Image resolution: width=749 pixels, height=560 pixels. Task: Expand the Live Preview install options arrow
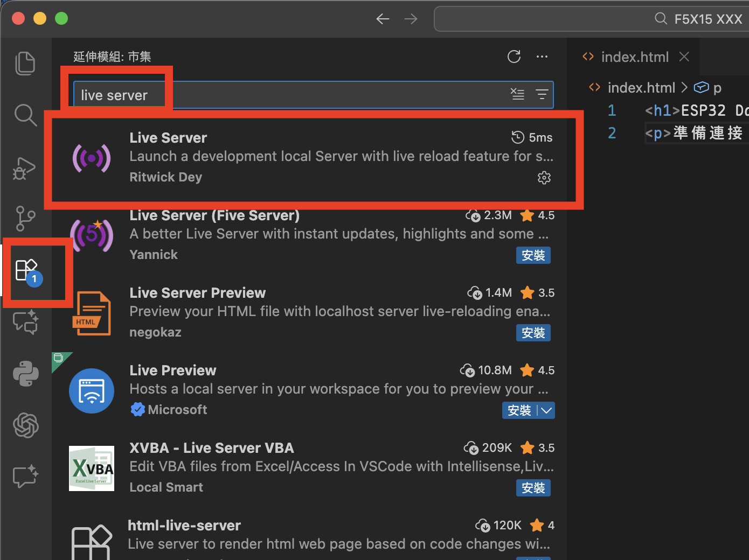pos(546,410)
